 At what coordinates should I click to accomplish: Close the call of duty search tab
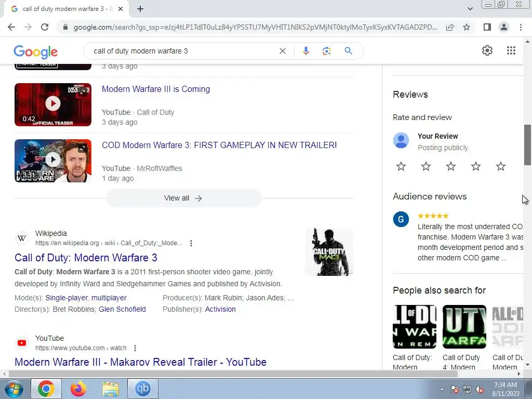[x=121, y=9]
